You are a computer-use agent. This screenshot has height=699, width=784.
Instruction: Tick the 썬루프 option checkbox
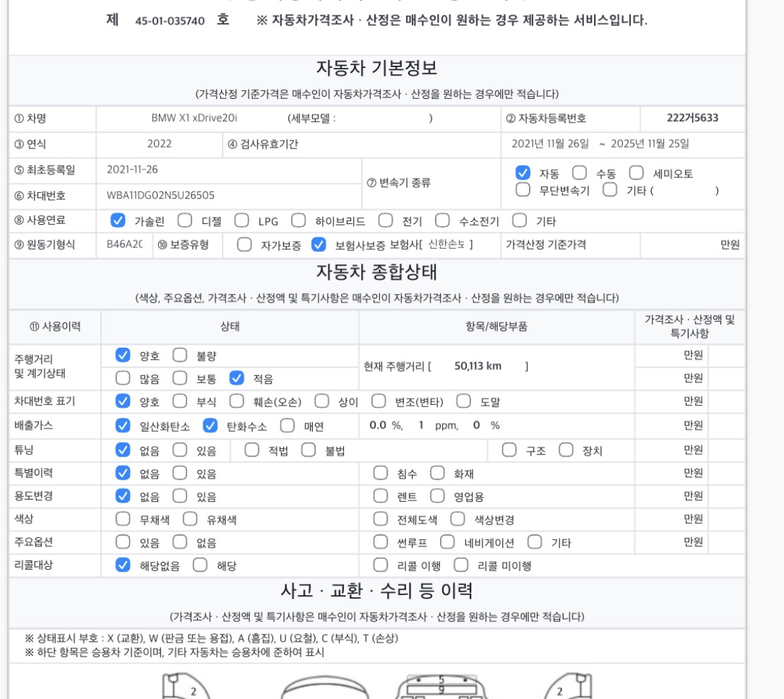(381, 543)
